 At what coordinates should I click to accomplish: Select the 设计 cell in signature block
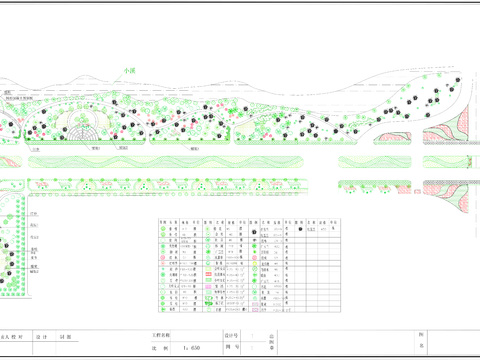click(42, 337)
